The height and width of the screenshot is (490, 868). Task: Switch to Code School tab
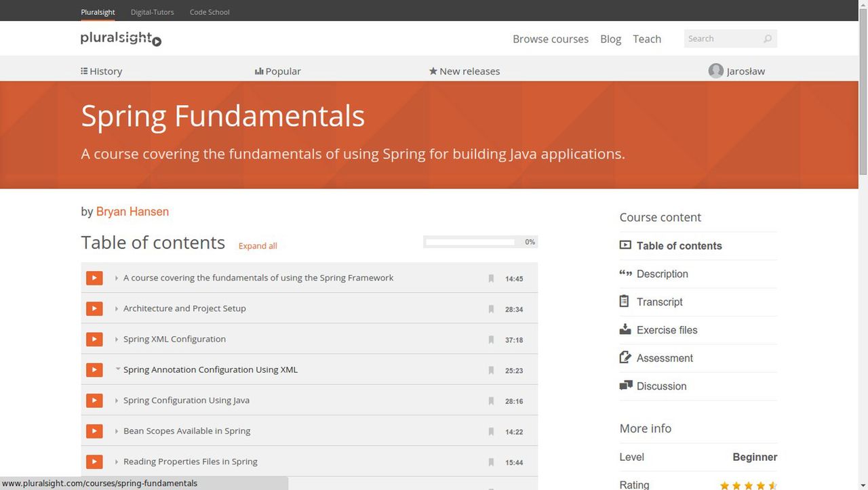pyautogui.click(x=210, y=12)
